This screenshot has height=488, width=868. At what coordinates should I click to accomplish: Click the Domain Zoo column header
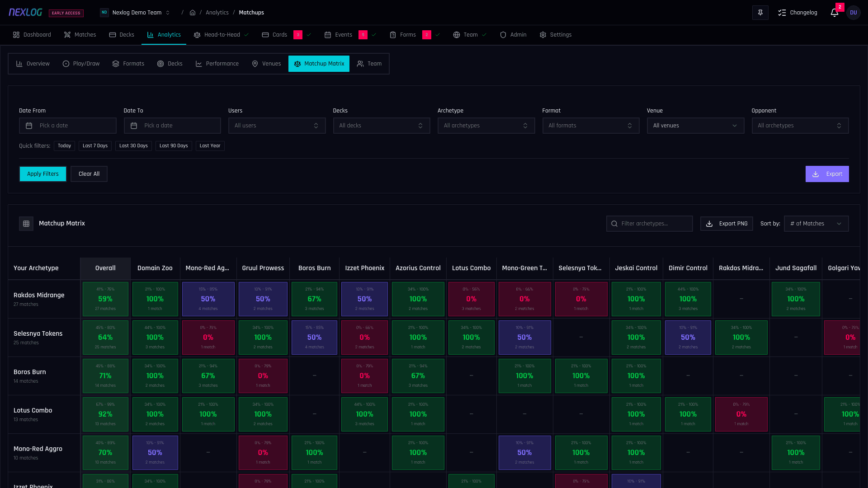click(155, 268)
